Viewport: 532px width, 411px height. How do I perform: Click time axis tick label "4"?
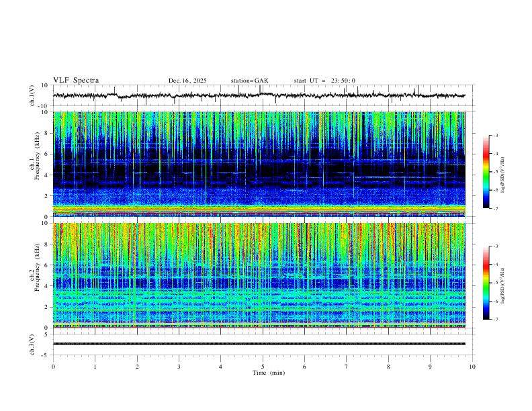point(220,367)
